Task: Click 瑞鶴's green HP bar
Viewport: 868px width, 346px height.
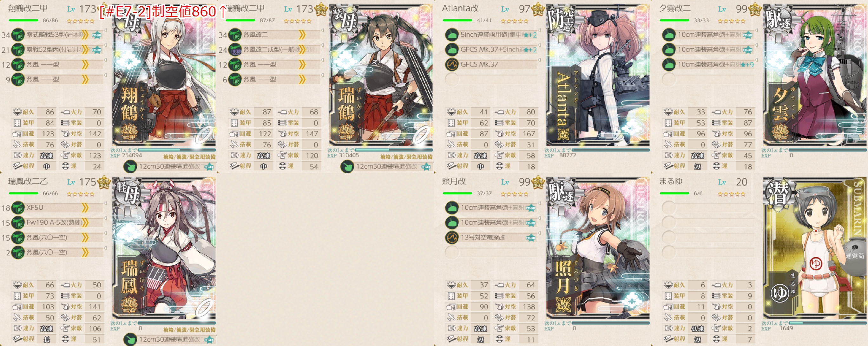Action: 240,21
